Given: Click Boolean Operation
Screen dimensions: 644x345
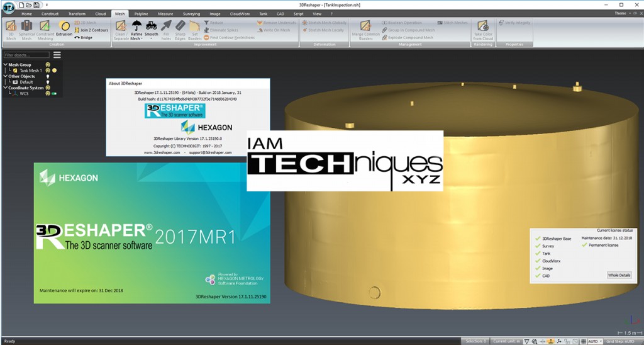Looking at the screenshot, I should pyautogui.click(x=402, y=23).
